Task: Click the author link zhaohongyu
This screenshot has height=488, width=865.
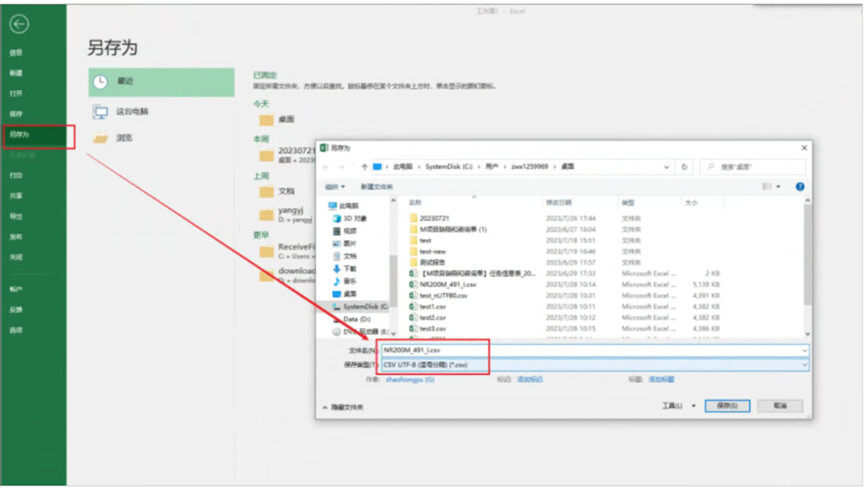Action: [x=410, y=379]
